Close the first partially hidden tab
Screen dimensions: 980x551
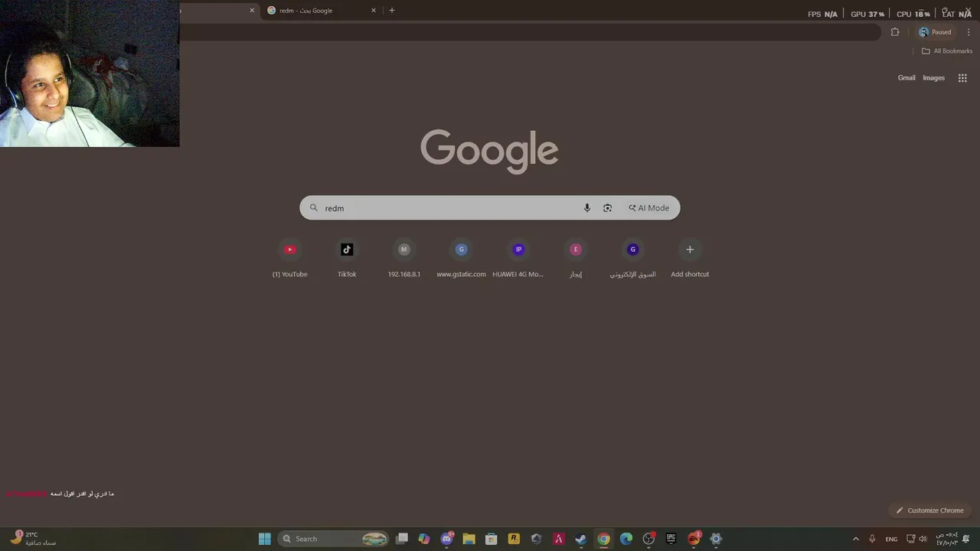pyautogui.click(x=252, y=11)
